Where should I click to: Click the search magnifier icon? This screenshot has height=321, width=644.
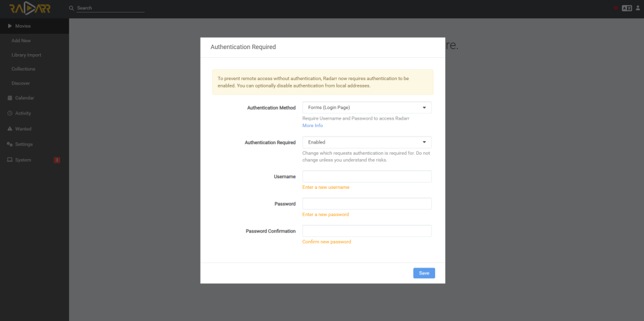click(x=71, y=8)
